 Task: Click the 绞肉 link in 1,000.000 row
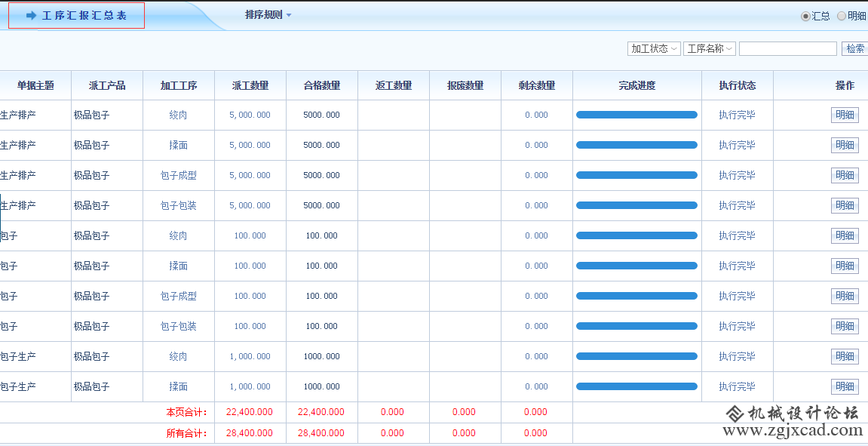(178, 356)
